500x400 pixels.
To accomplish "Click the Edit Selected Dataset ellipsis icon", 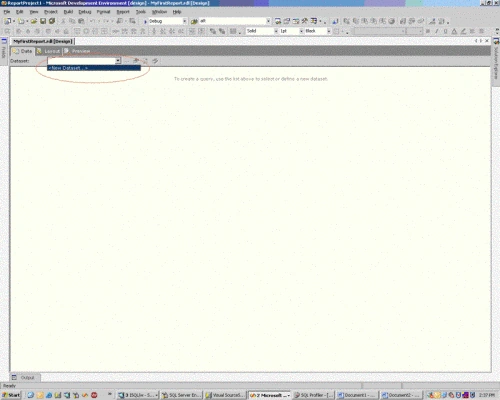I will pyautogui.click(x=127, y=61).
